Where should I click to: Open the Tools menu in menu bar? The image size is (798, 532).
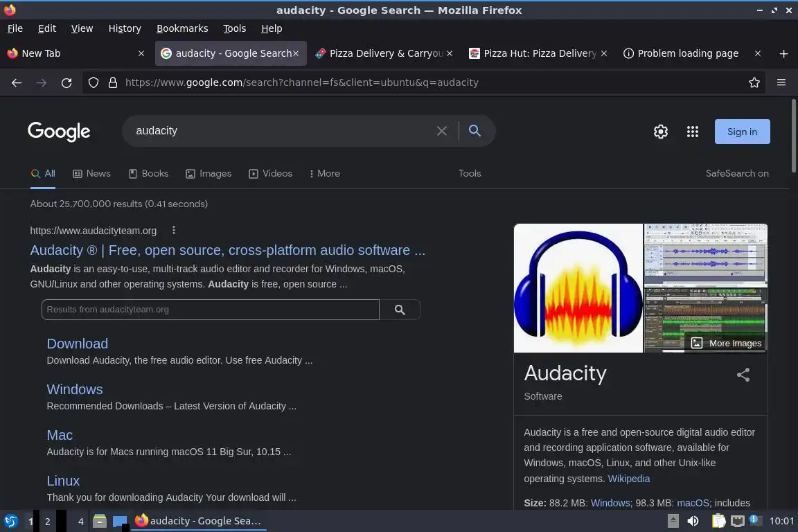click(235, 28)
